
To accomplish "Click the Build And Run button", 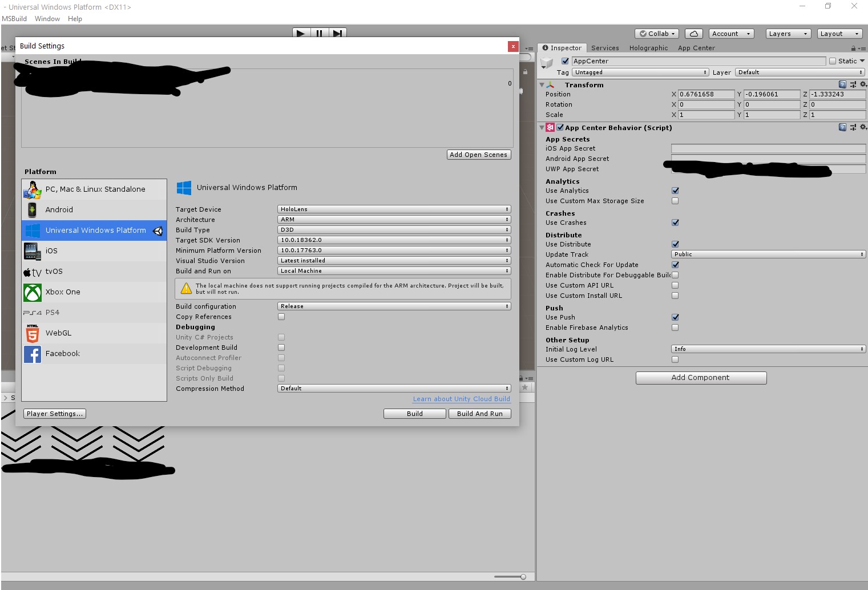I will (479, 414).
